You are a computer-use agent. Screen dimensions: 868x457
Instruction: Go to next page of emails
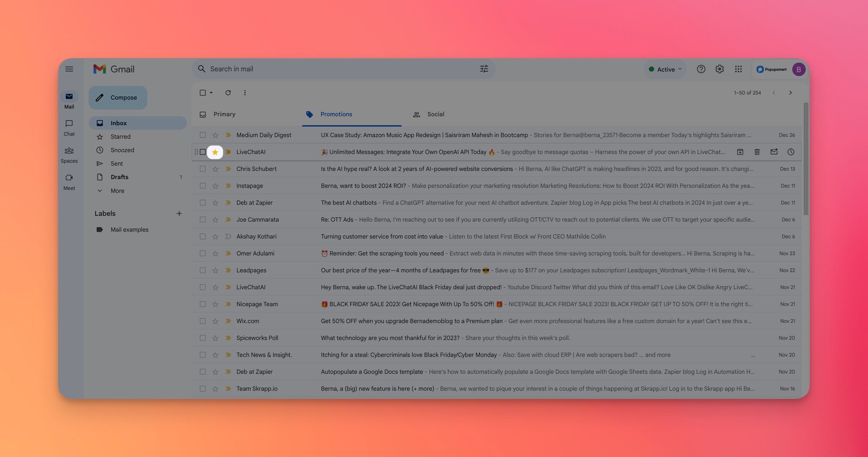[x=790, y=92]
